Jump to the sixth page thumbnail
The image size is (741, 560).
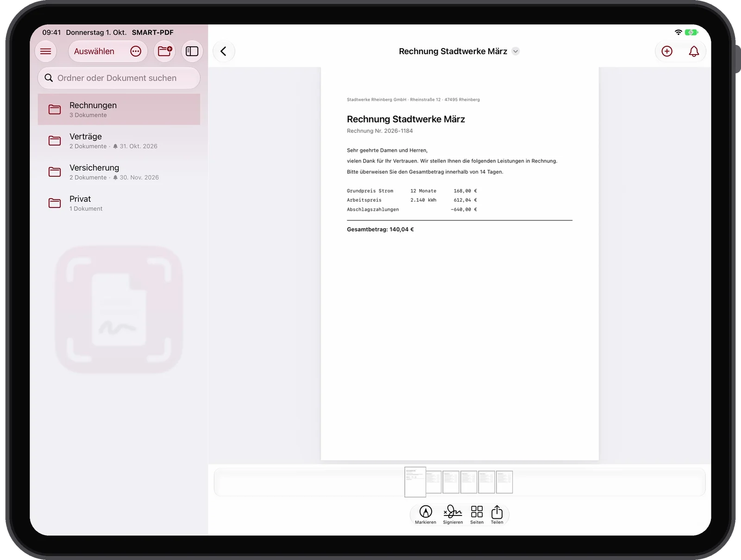[504, 482]
